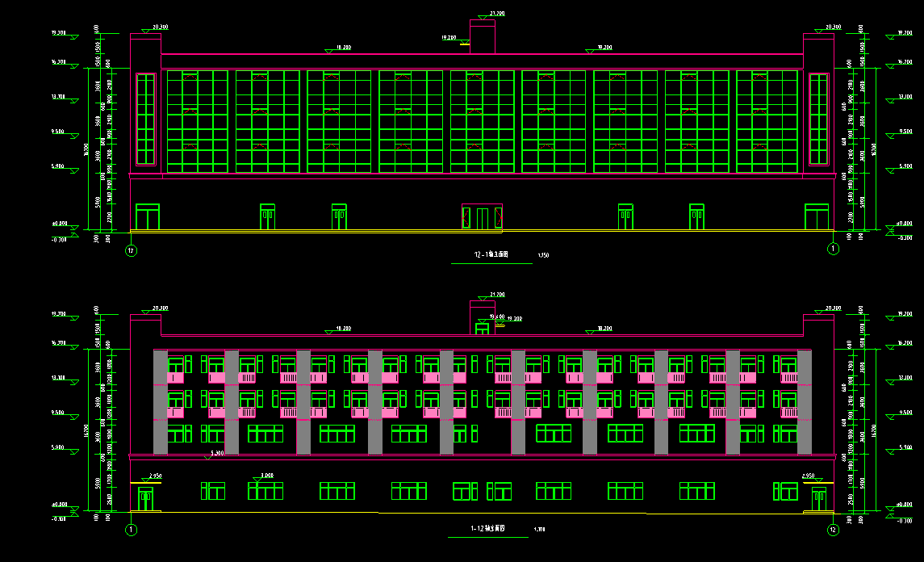Click axis bubble 1 under the lower elevation
The width and height of the screenshot is (924, 562).
131,530
